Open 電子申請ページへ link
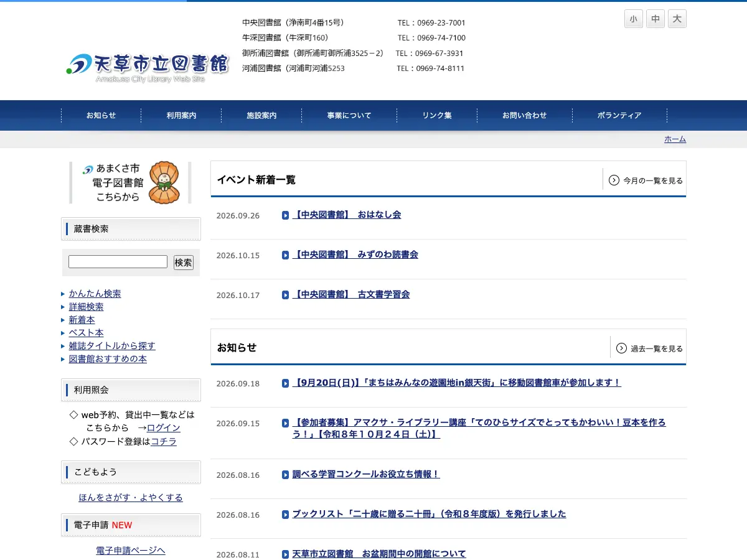 pos(131,551)
